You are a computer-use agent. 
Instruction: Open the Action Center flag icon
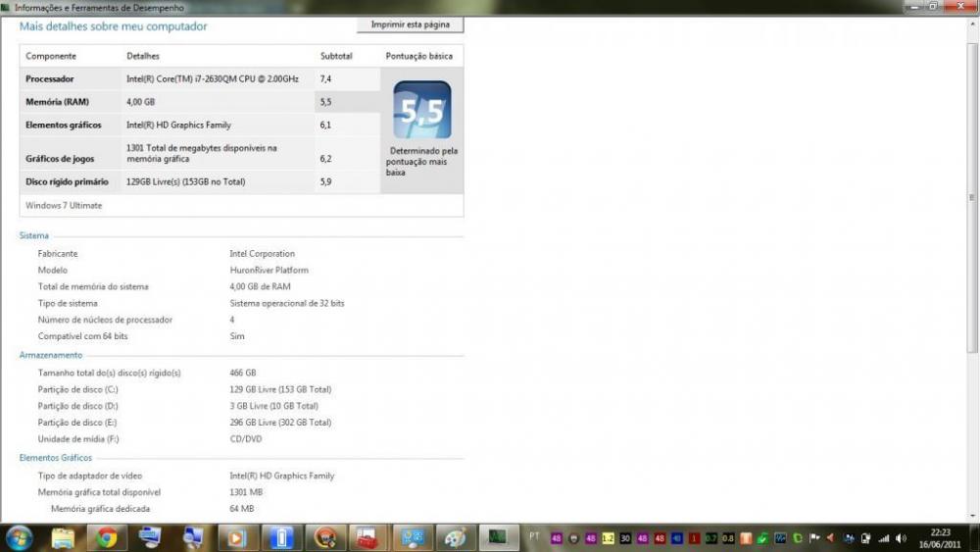tap(814, 538)
